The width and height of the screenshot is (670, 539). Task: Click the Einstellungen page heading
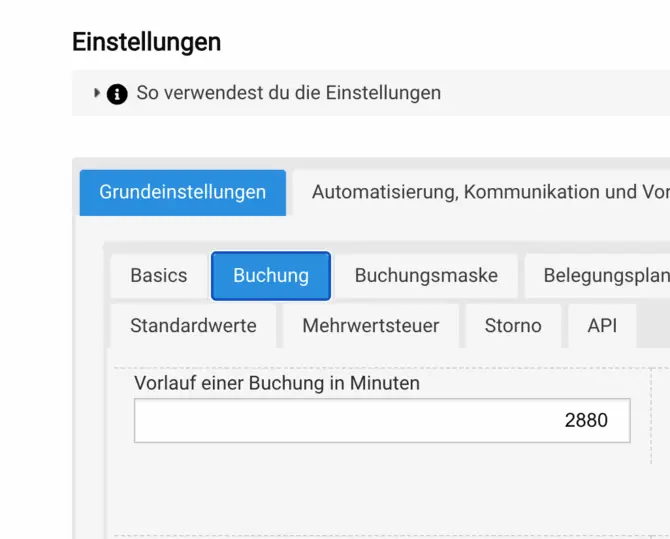[x=147, y=42]
